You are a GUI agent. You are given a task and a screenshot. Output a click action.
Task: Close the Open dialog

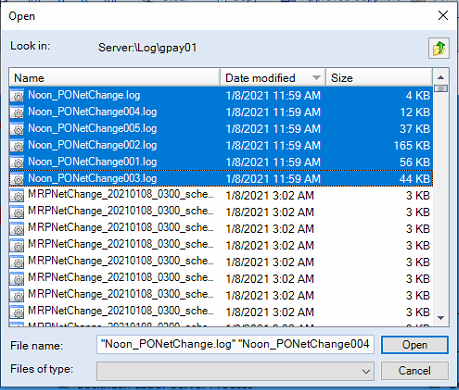coord(443,15)
